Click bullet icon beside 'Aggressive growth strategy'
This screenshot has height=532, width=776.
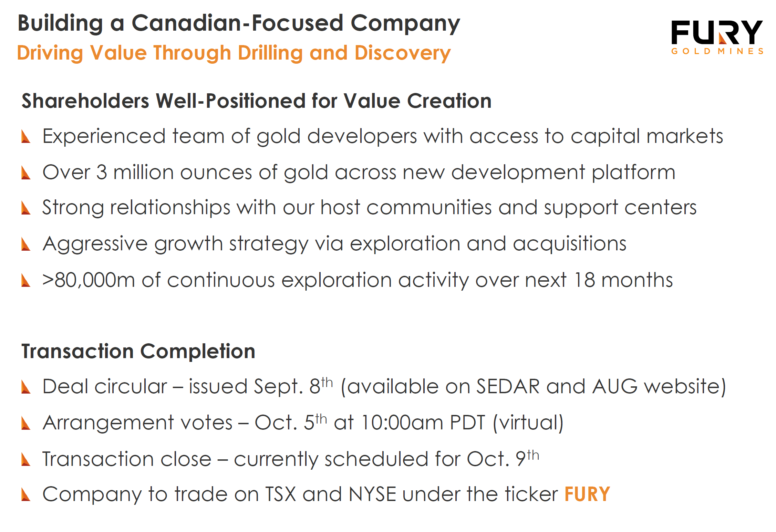coord(26,244)
